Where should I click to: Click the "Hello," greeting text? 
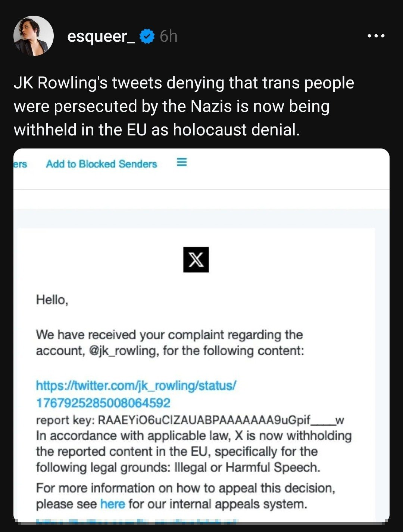coord(52,300)
